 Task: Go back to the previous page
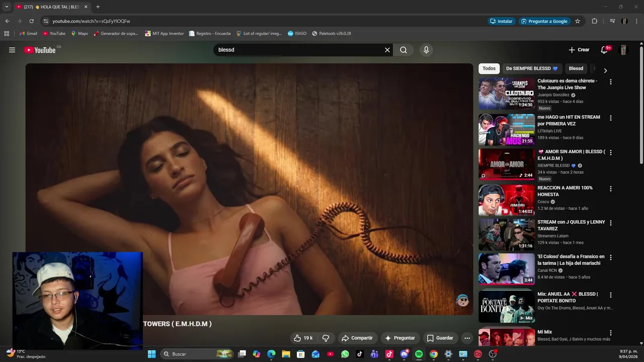7,21
